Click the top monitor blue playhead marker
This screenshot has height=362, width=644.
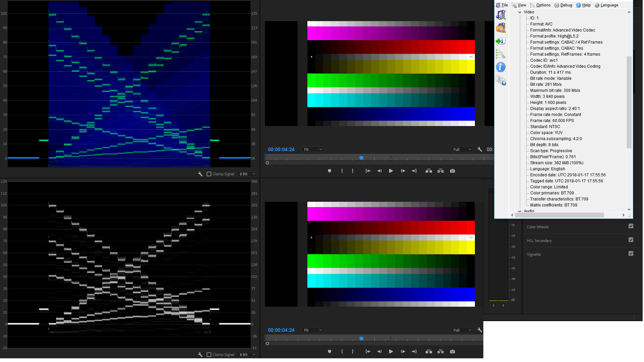(x=361, y=158)
